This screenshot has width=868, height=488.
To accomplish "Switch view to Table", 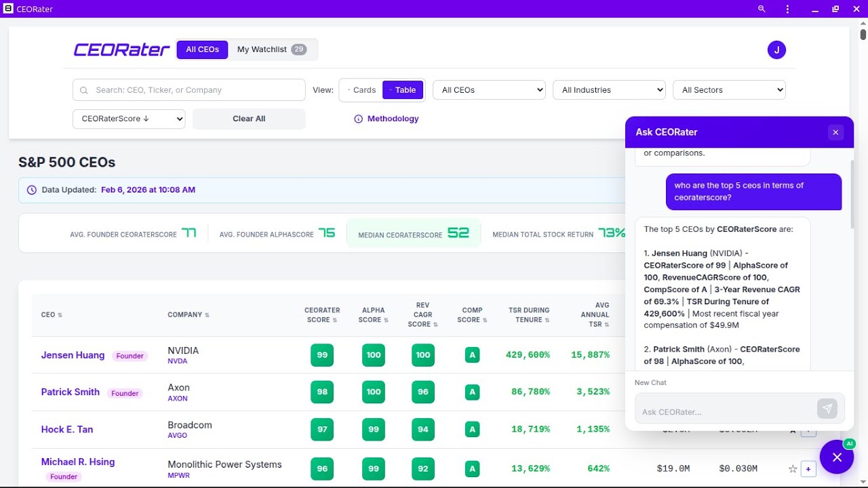I will click(x=403, y=90).
